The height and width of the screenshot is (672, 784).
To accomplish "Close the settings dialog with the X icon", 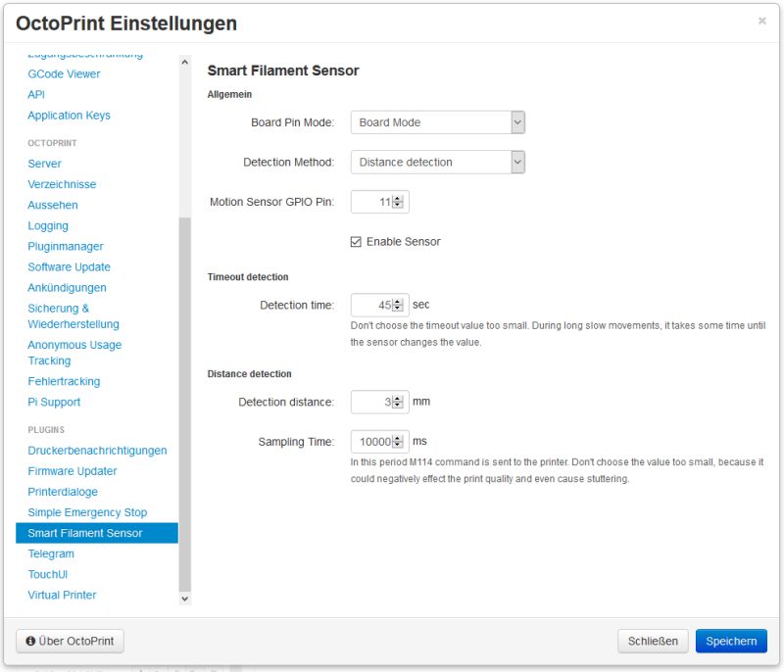I will coord(762,22).
